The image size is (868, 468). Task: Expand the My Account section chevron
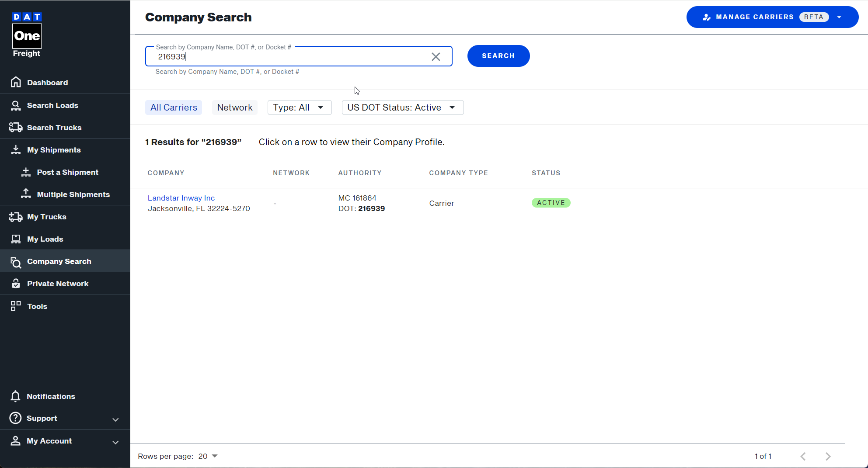[115, 442]
